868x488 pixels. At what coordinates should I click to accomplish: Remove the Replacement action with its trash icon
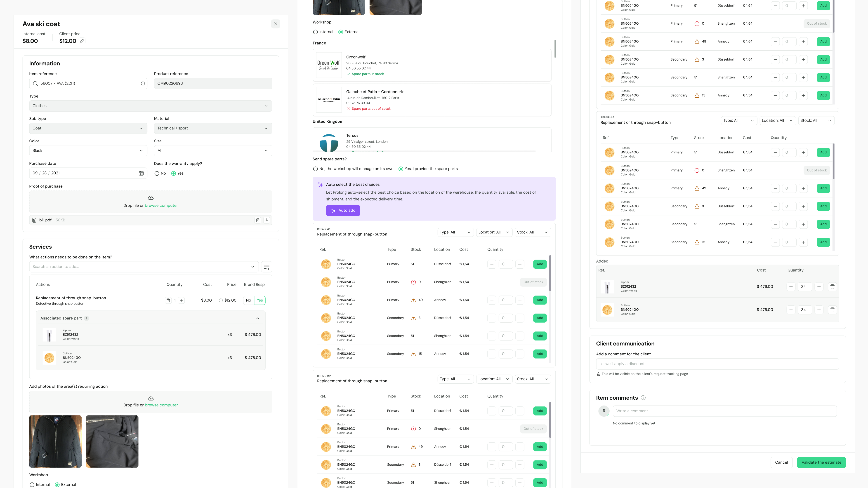coord(168,300)
